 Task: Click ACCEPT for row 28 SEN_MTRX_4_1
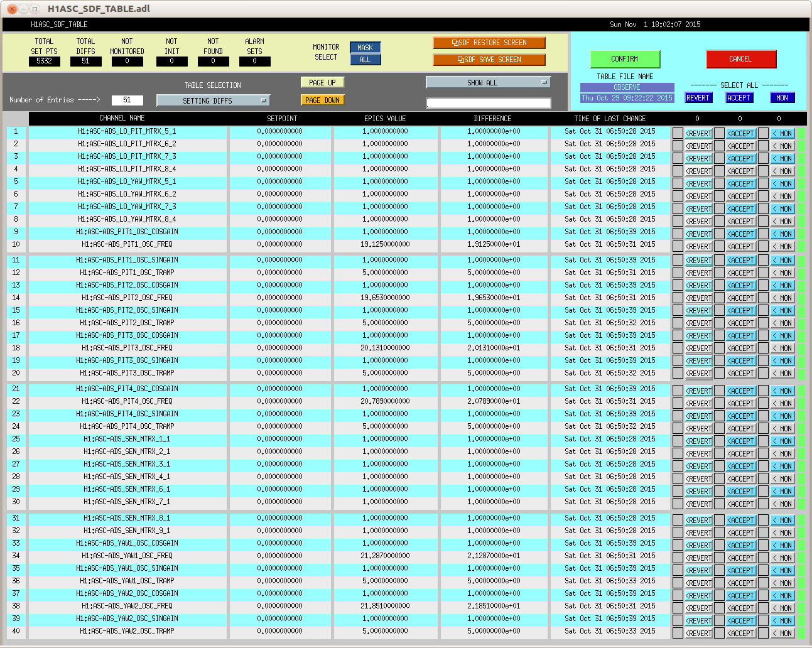741,479
